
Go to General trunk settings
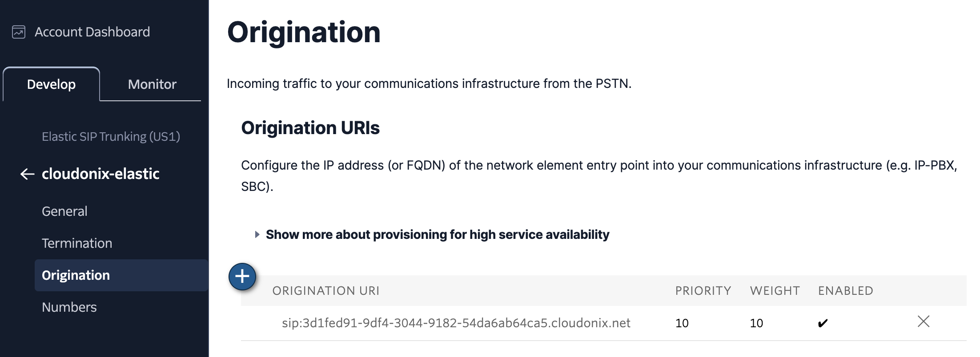64,211
